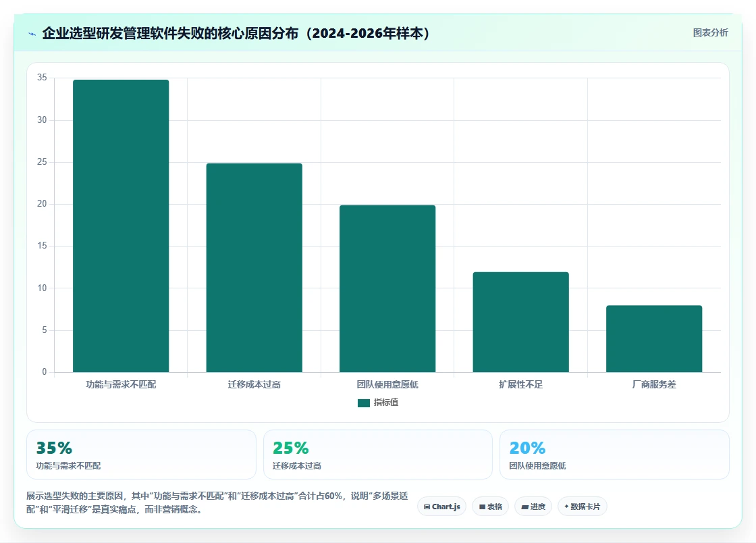This screenshot has height=543, width=756.
Task: Click the y-axis label 35
Action: coord(42,78)
